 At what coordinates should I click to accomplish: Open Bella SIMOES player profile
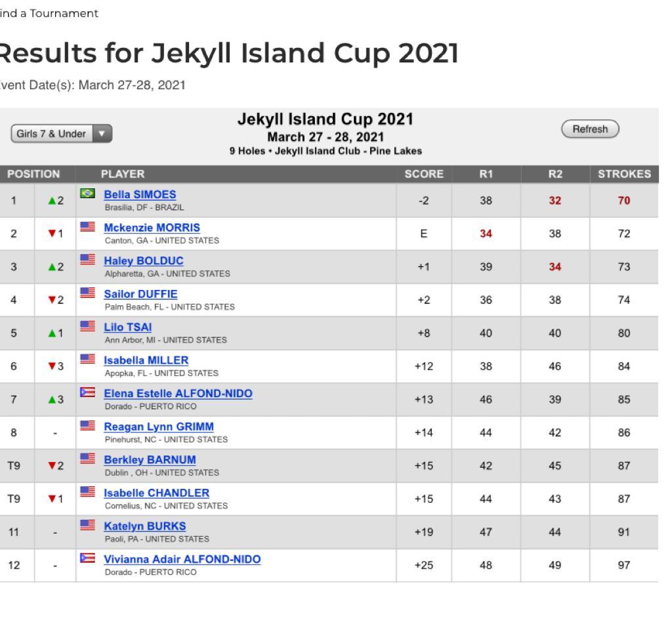coord(140,194)
